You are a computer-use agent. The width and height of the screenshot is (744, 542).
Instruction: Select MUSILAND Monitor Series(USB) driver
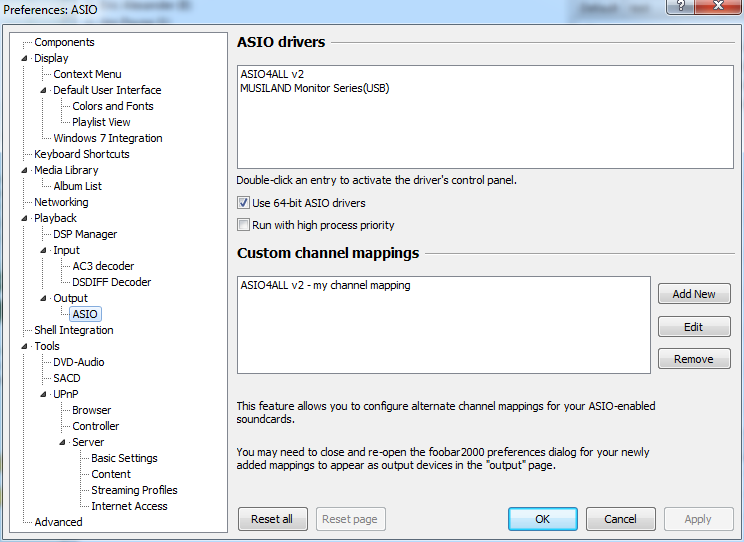(x=315, y=88)
